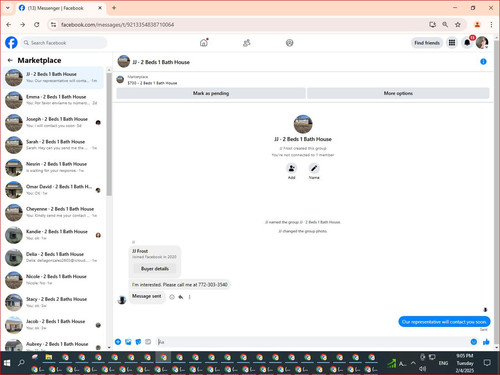Image resolution: width=500 pixels, height=375 pixels.
Task: Open the notifications bell icon
Action: tap(467, 43)
